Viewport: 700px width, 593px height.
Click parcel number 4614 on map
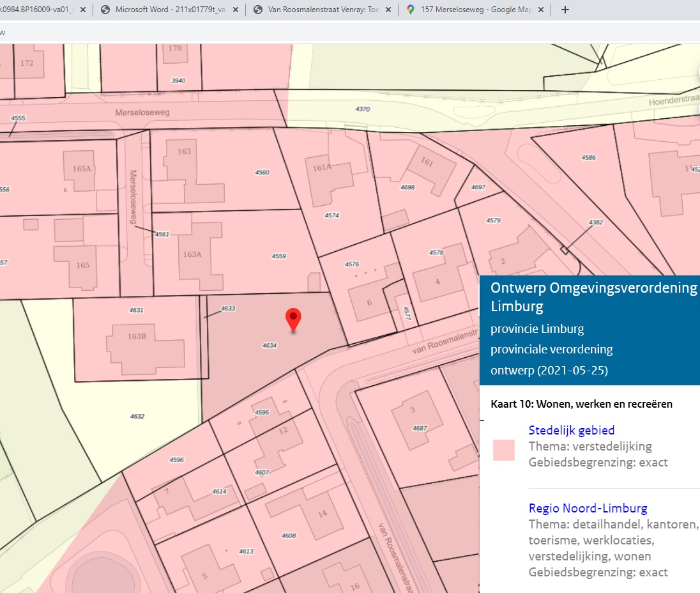point(220,491)
